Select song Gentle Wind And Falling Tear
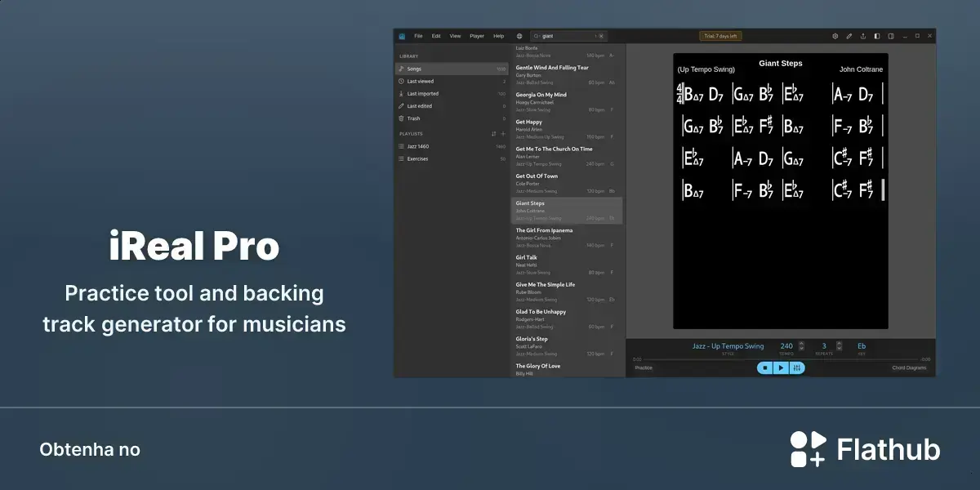 [x=567, y=75]
